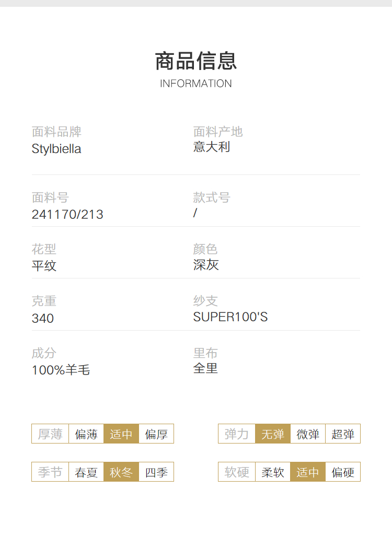Select the 春夏 season option

(x=86, y=472)
